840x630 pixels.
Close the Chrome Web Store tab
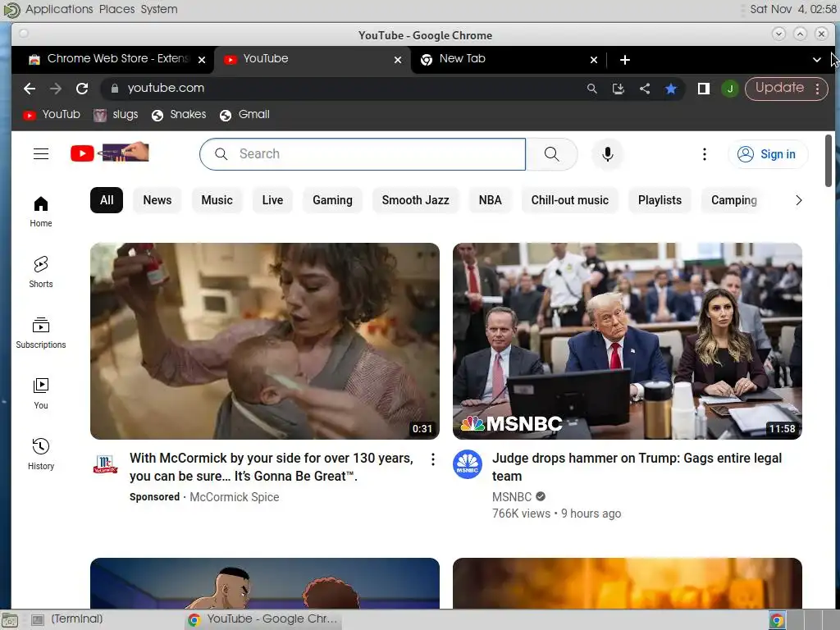202,59
